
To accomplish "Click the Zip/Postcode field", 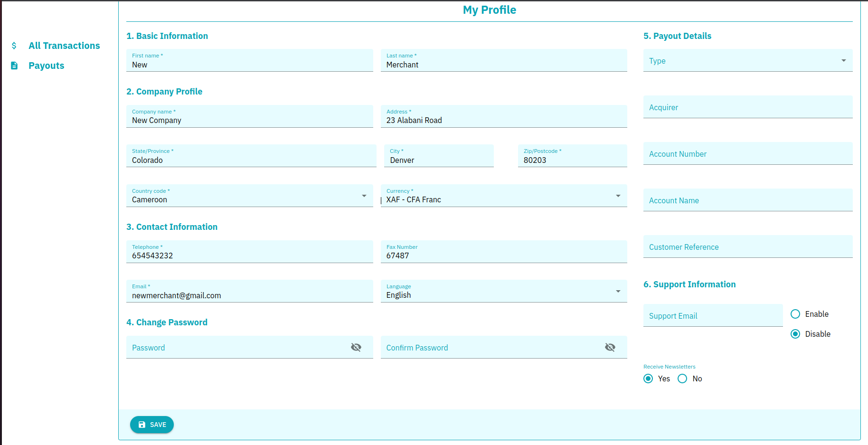I will [x=572, y=156].
